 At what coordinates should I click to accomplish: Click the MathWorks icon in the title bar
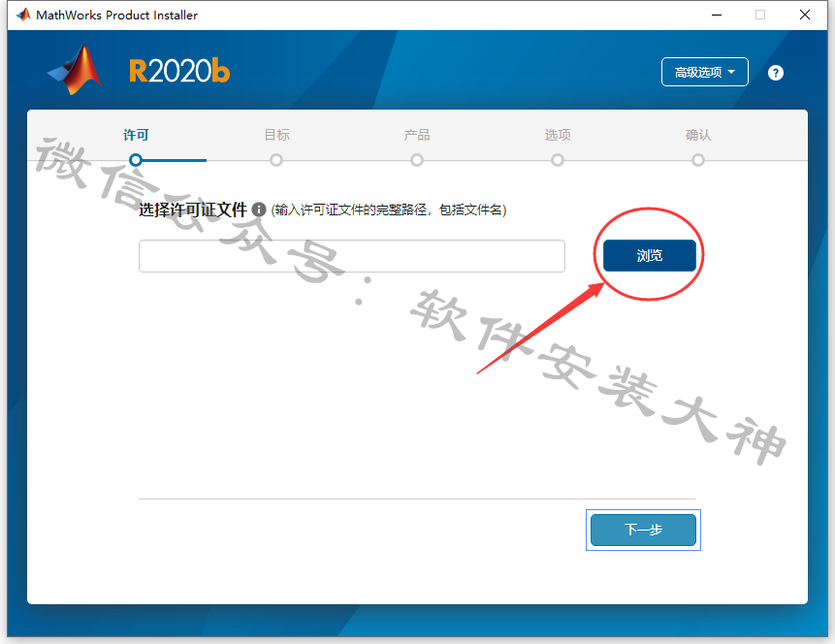(x=23, y=15)
